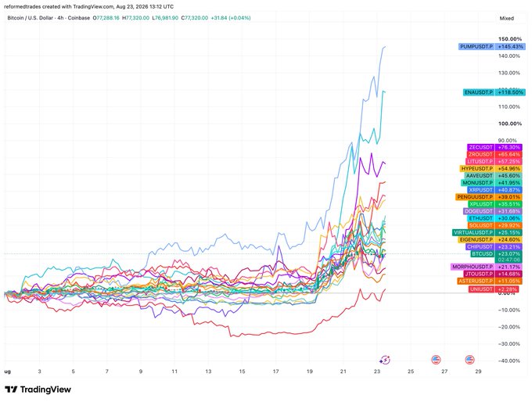Click date 3 on the time axis

pyautogui.click(x=40, y=371)
